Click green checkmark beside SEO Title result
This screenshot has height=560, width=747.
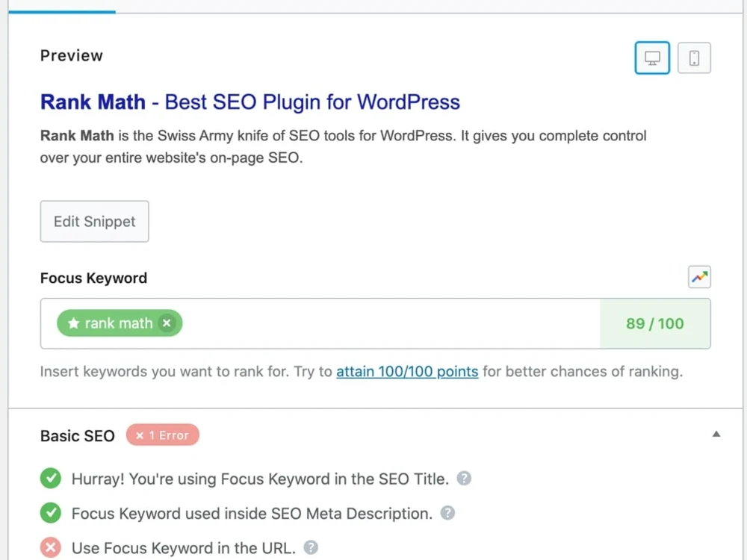(51, 478)
